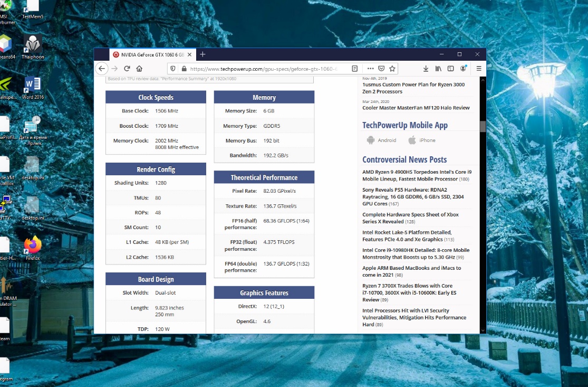Close the NVIDIA GeForce GTX 1060 tab

[190, 54]
